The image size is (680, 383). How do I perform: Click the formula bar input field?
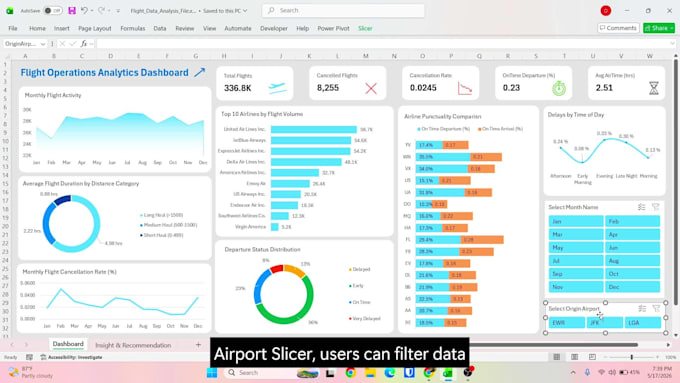[382, 44]
